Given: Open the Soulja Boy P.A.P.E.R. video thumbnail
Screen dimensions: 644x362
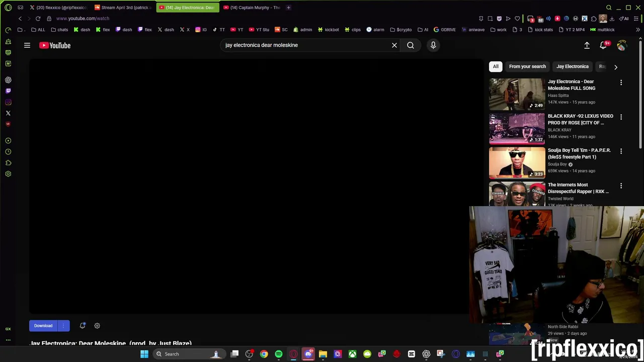Looking at the screenshot, I should tap(517, 162).
